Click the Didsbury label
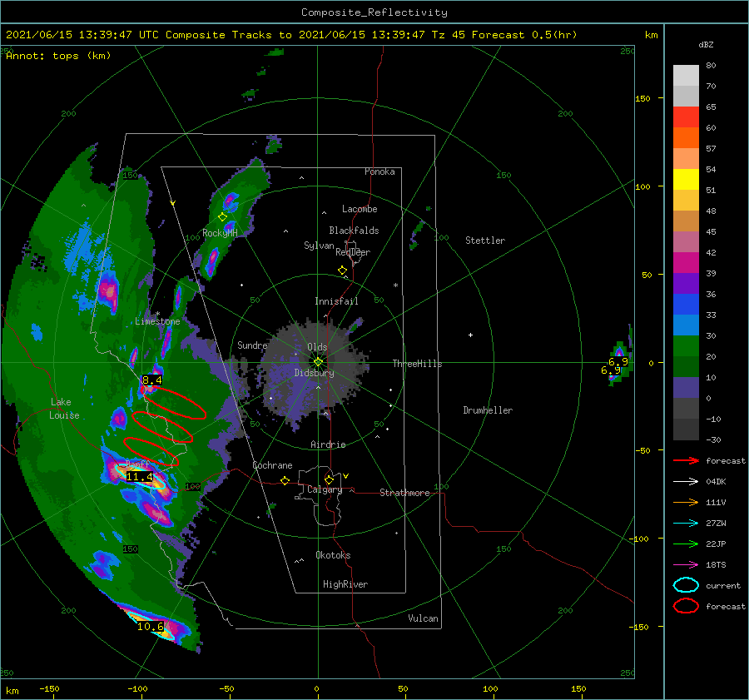The height and width of the screenshot is (700, 749). pyautogui.click(x=315, y=373)
